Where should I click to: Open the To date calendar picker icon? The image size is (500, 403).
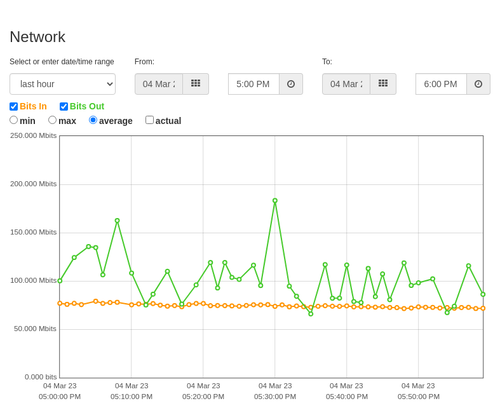[383, 84]
